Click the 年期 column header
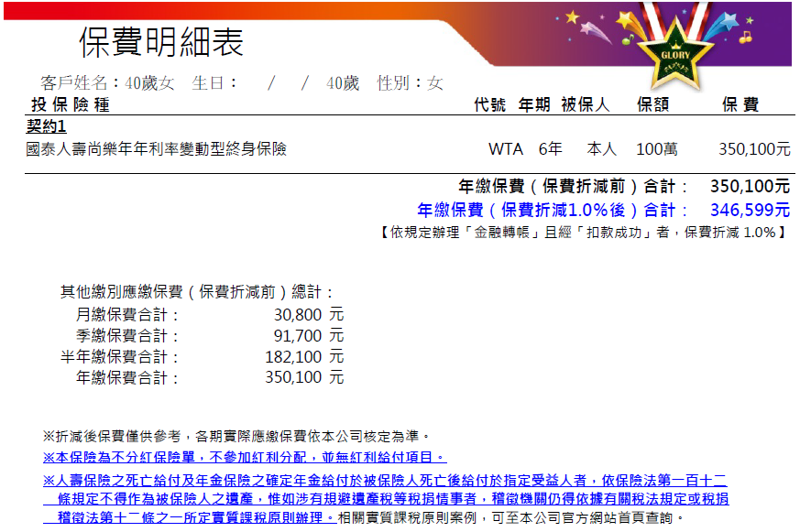The width and height of the screenshot is (800, 532). click(x=534, y=105)
